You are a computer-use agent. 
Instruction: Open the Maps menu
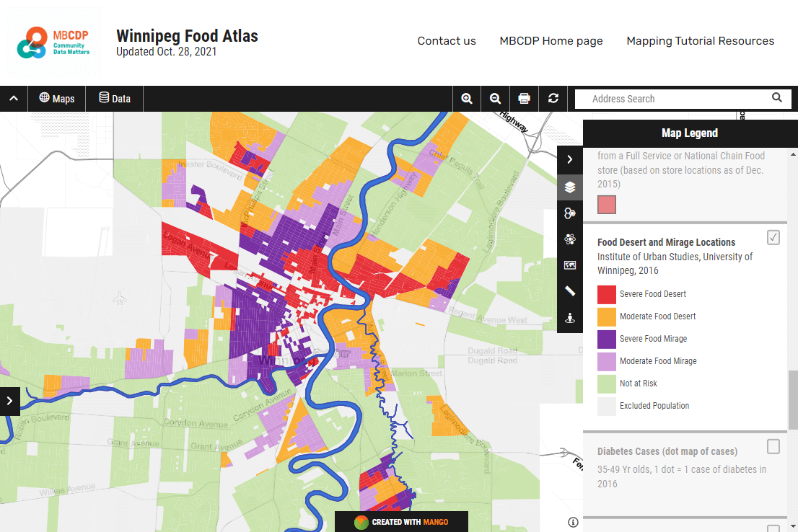(x=56, y=98)
